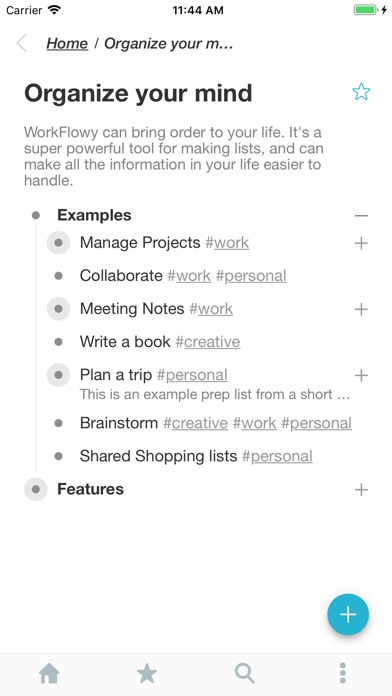The height and width of the screenshot is (696, 392).
Task: Go to Home via breadcrumb link
Action: (67, 44)
